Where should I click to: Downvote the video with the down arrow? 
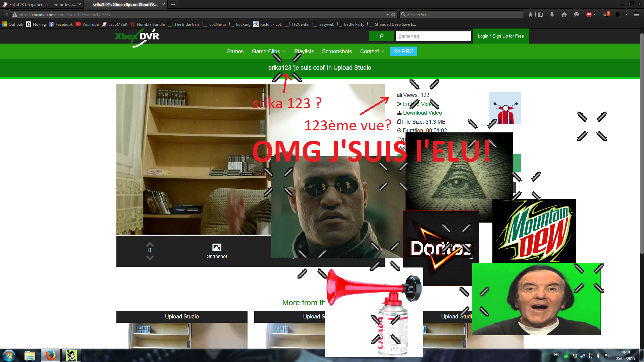pyautogui.click(x=150, y=257)
